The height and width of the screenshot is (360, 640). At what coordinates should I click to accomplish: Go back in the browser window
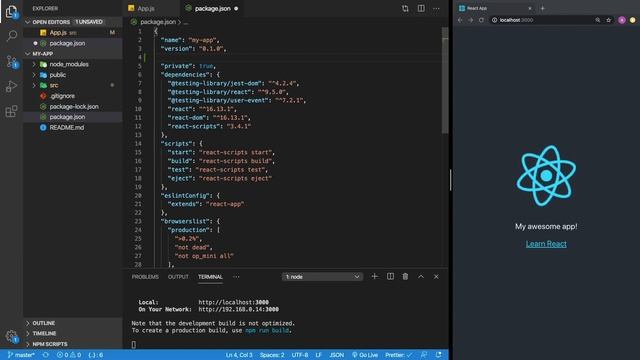coord(460,20)
